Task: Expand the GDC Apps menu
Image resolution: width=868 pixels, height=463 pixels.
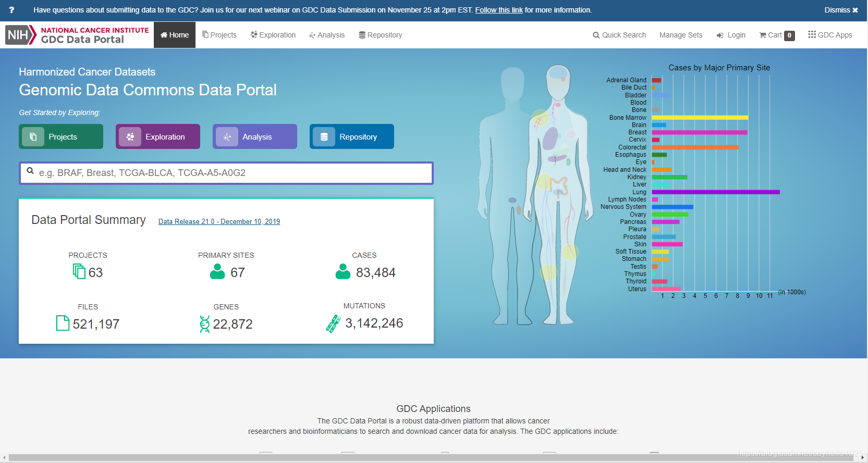Action: (830, 35)
